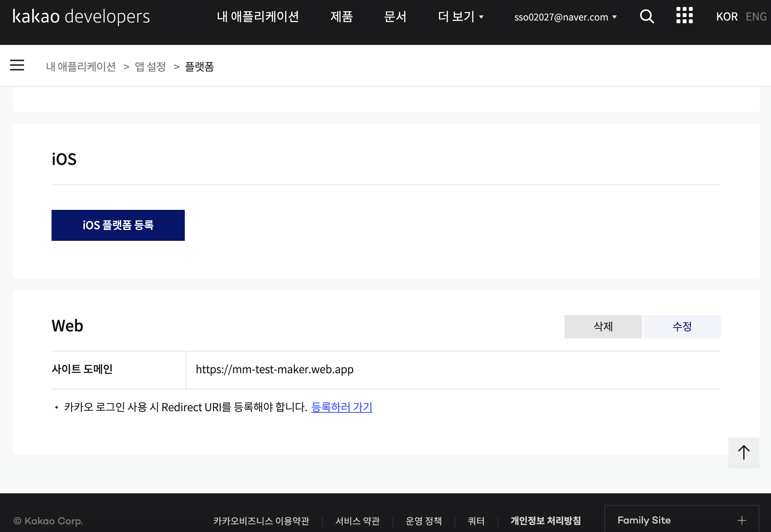Expand the 더 보기 dropdown
771x532 pixels.
click(x=460, y=17)
